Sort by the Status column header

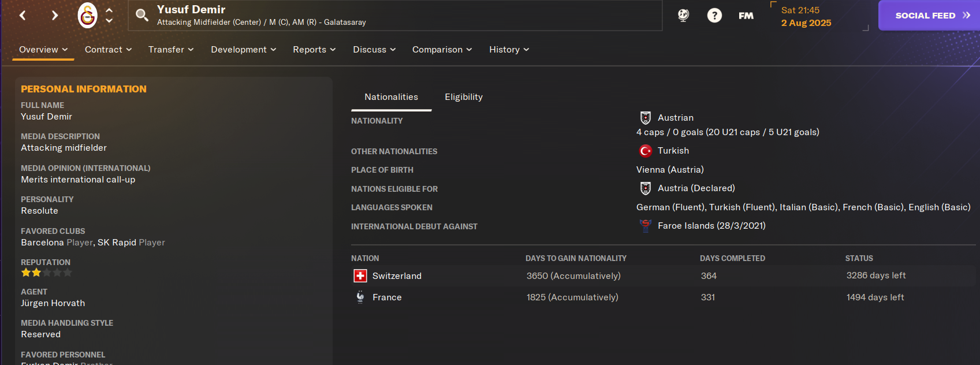[x=859, y=258]
